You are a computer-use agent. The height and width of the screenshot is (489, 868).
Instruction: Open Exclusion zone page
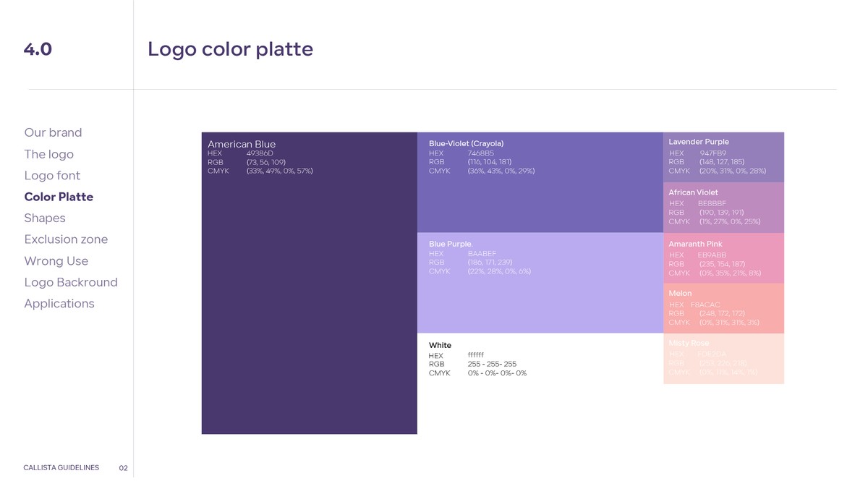pyautogui.click(x=66, y=239)
